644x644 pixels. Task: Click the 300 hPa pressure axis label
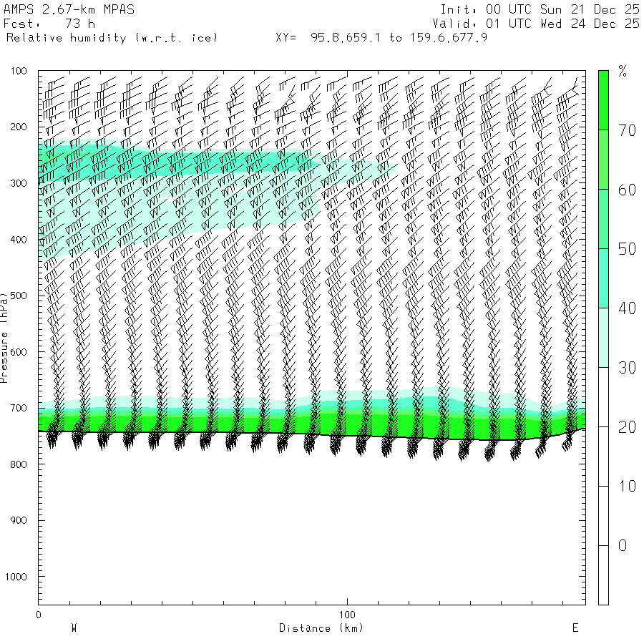[x=19, y=183]
